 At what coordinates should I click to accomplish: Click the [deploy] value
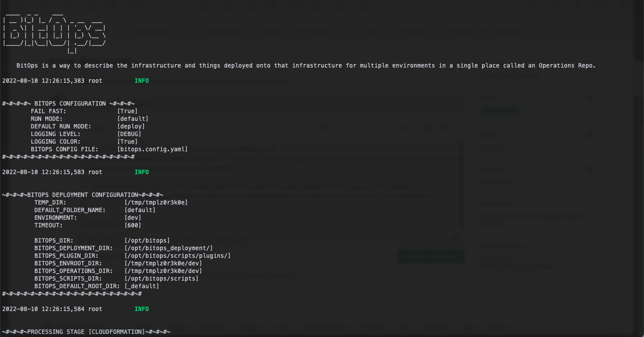131,126
